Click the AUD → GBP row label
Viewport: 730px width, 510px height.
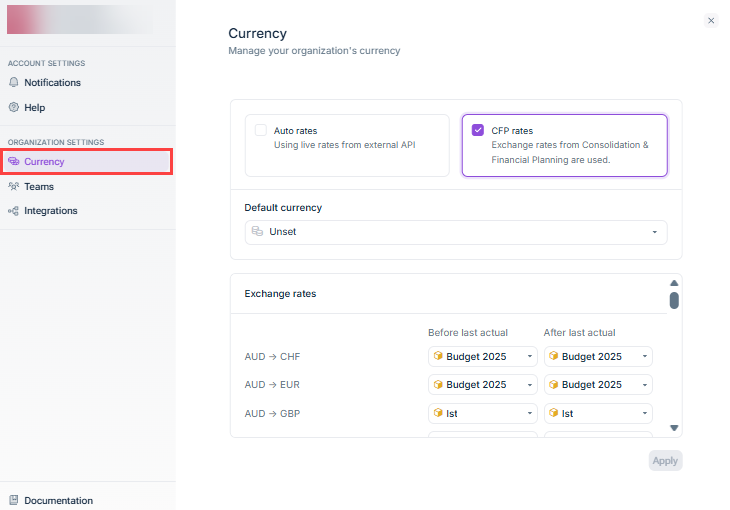coord(272,414)
